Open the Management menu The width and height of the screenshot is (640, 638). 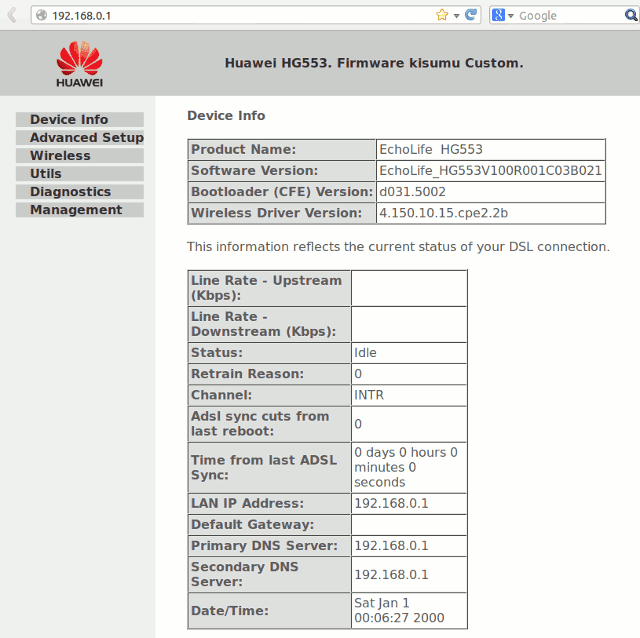click(80, 209)
